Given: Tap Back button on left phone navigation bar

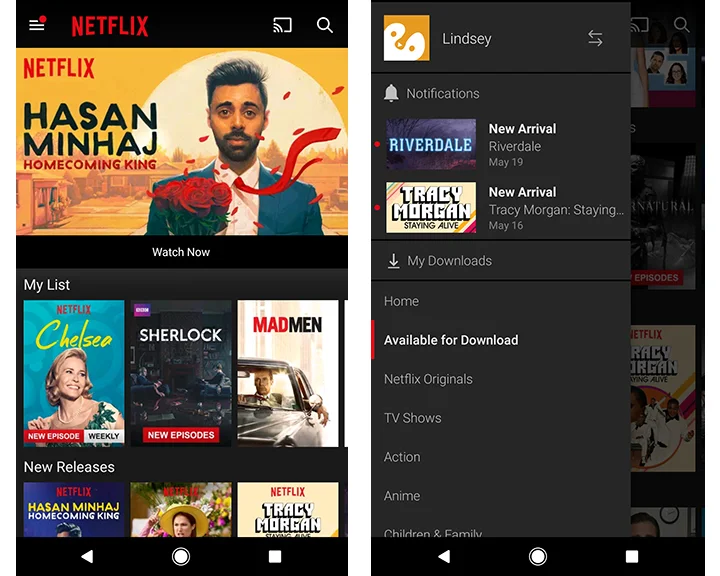Looking at the screenshot, I should pos(87,556).
